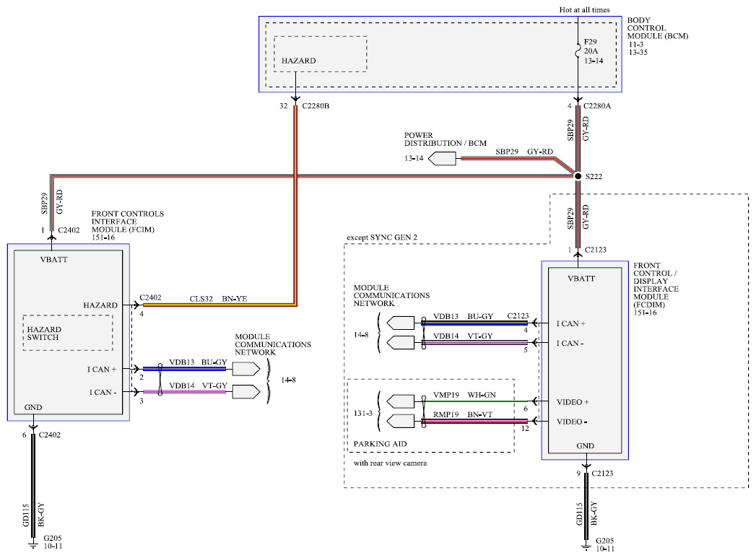Select the RMP19 BN-VT off-page connector arrow
756x558 pixels.
click(401, 421)
